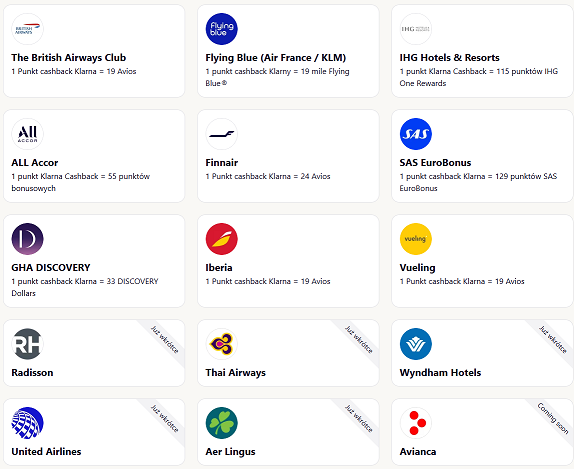Click the Flying Blue round logo

coord(221,29)
